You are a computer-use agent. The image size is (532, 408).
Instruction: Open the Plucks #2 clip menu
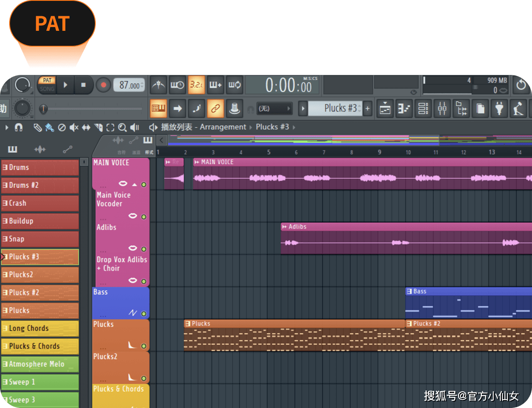pos(409,323)
